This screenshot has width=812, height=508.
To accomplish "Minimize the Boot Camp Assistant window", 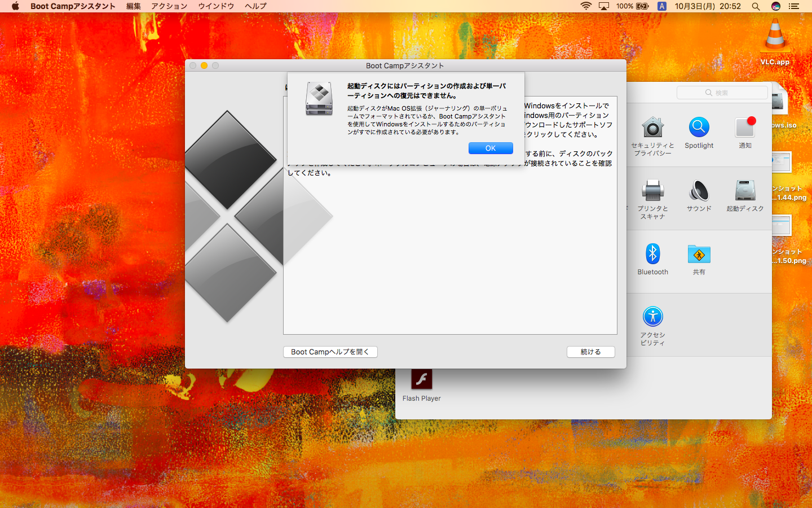I will click(x=204, y=65).
